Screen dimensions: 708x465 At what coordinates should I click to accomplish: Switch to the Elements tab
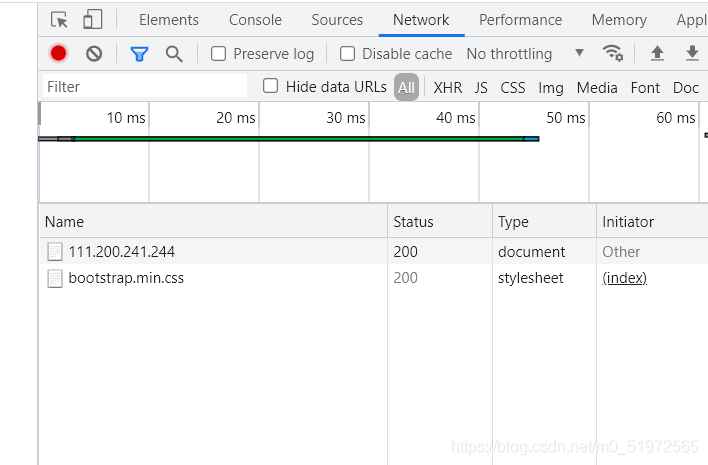169,20
